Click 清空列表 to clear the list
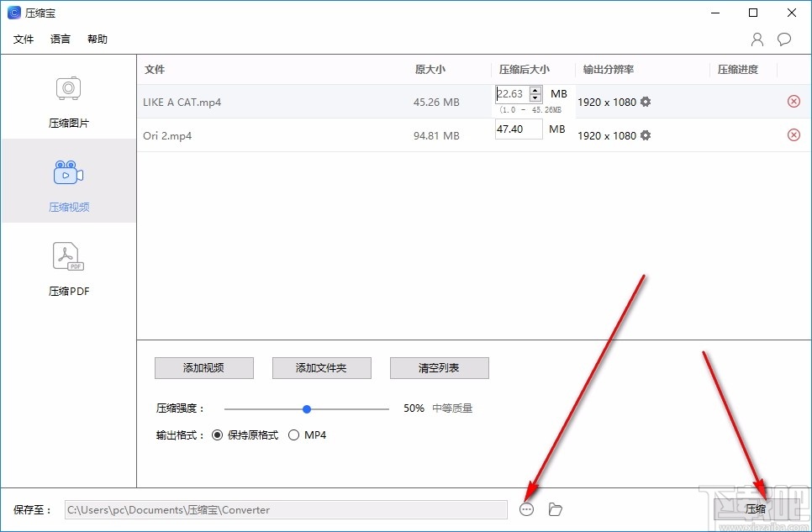 (439, 367)
